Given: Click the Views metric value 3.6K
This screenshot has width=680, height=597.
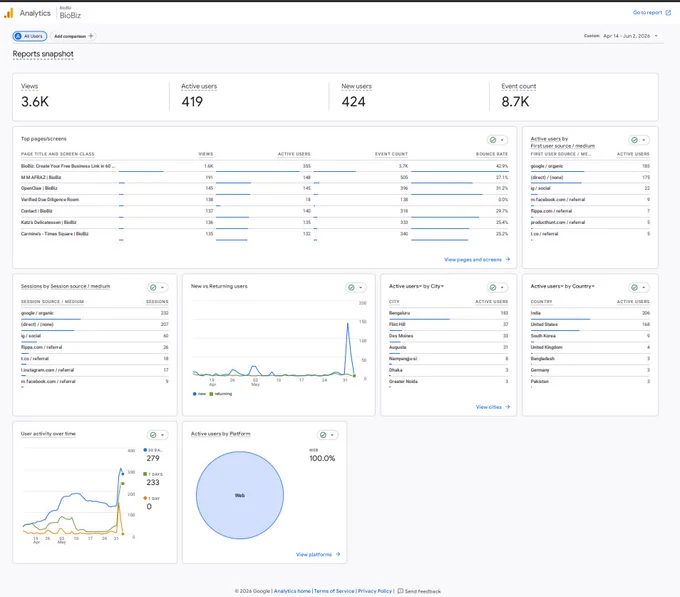Looking at the screenshot, I should 35,102.
